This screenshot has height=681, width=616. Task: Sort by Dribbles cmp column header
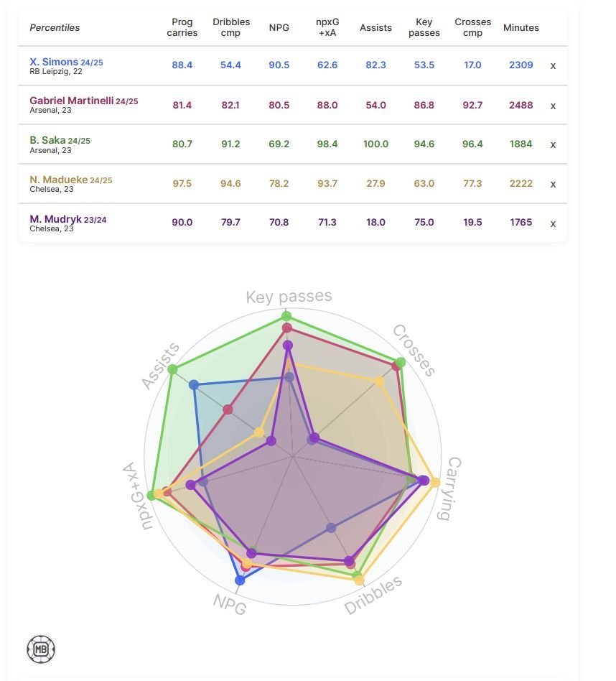tap(231, 27)
